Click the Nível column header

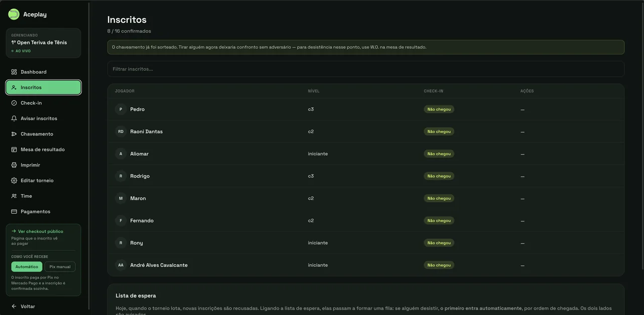(313, 91)
